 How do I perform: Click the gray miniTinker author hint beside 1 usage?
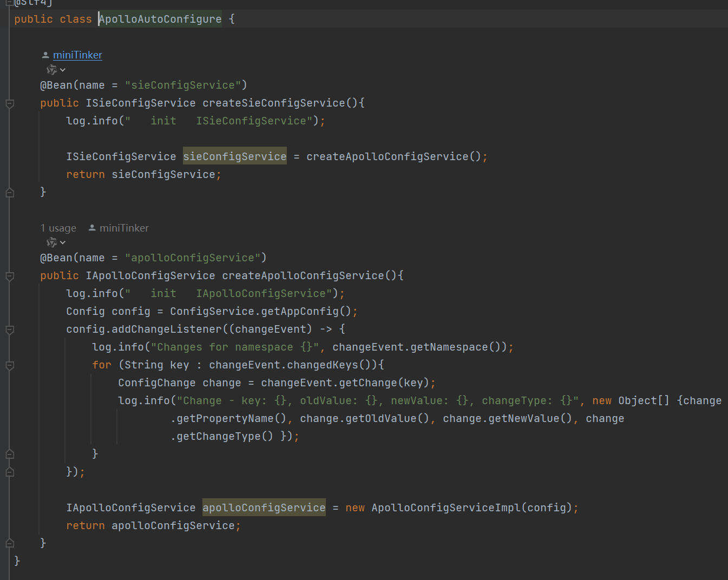tap(124, 228)
